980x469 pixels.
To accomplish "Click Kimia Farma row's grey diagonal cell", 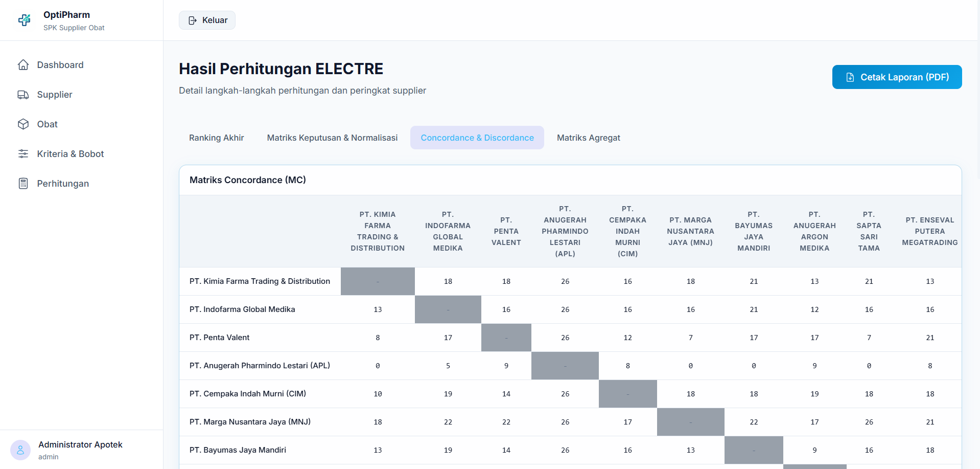I will [x=378, y=281].
